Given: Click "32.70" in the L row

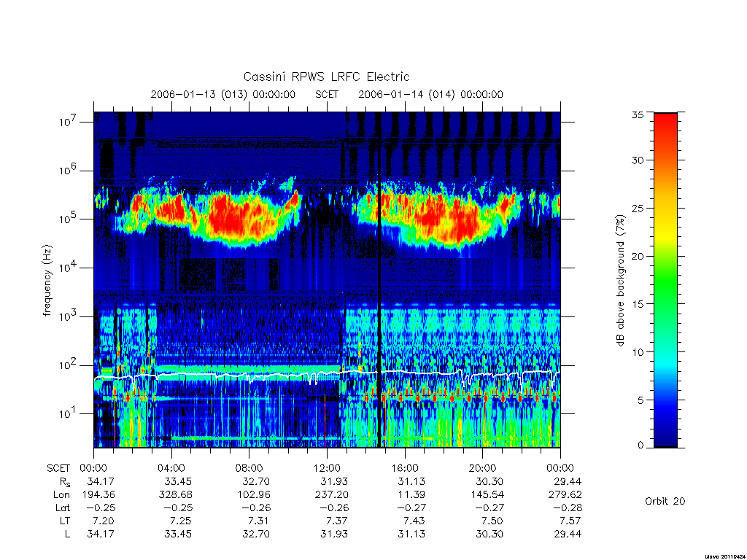Looking at the screenshot, I should point(256,534).
